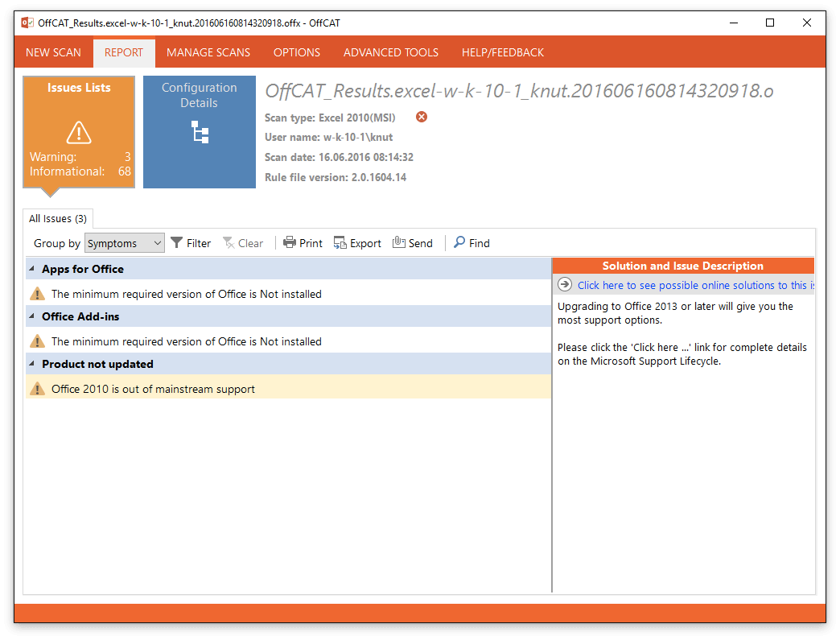Click the OffCAT app icon in title bar
Screen dimensions: 840x640
pyautogui.click(x=27, y=23)
